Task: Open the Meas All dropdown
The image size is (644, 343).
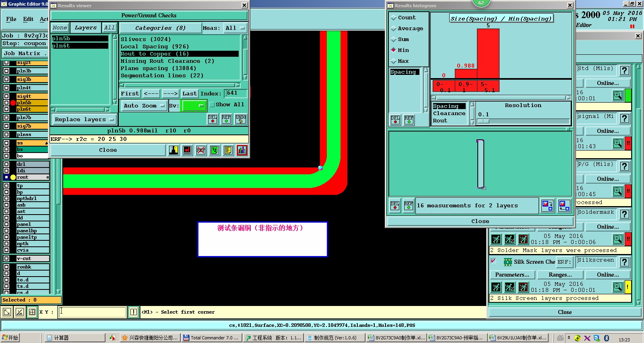Action: 235,28
